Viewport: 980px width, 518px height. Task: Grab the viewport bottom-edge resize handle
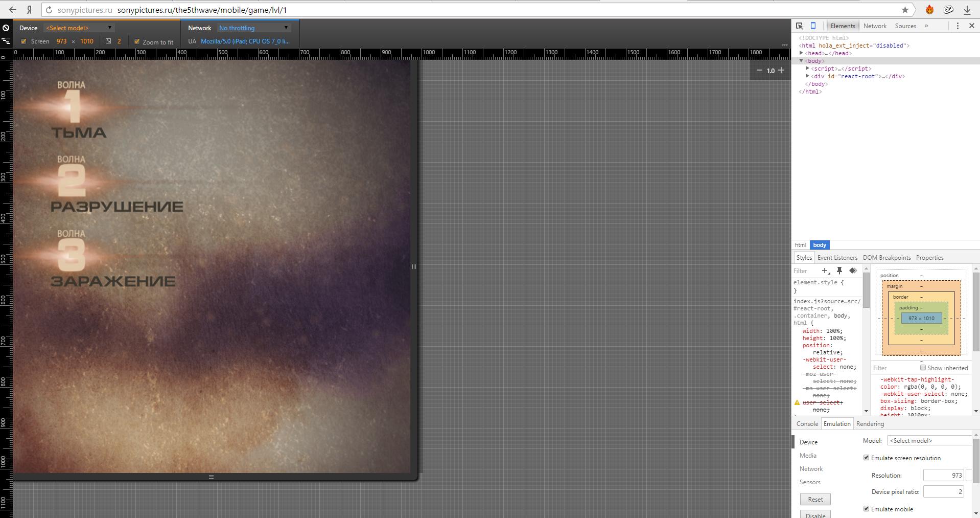(x=211, y=477)
